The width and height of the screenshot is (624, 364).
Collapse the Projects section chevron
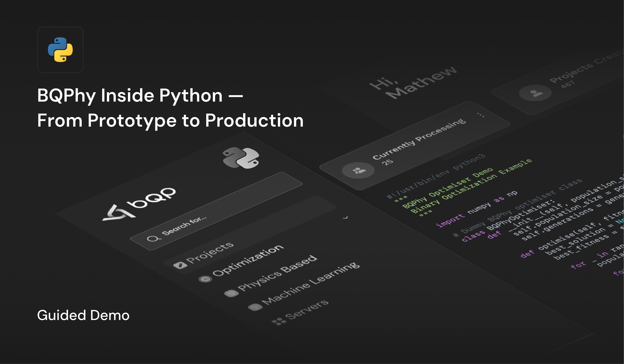[345, 218]
